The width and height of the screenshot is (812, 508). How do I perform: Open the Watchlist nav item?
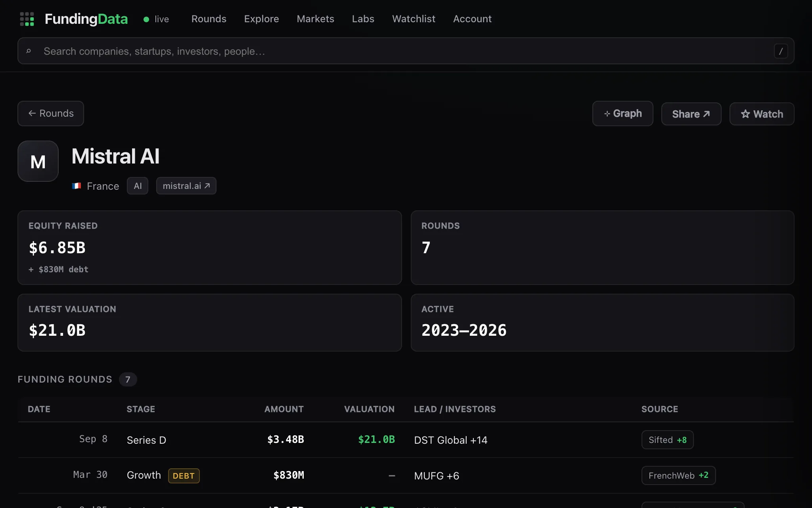414,19
